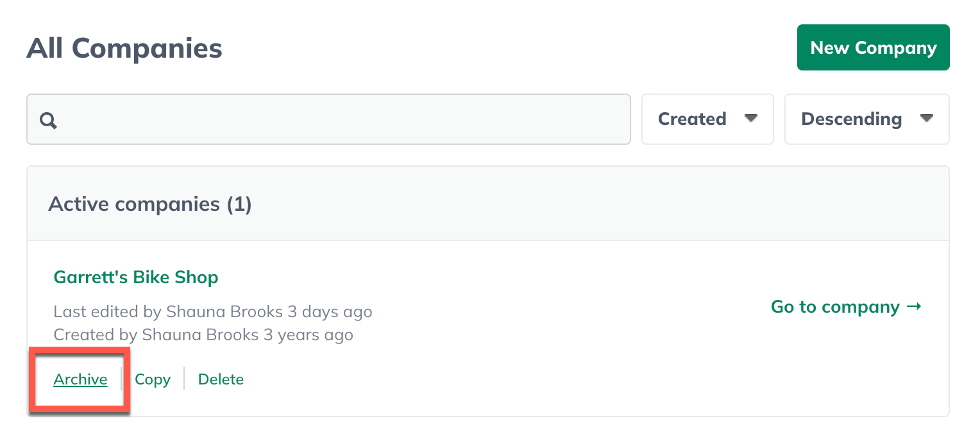Image resolution: width=980 pixels, height=437 pixels.
Task: Click the count (1) in Active companies
Action: [239, 204]
